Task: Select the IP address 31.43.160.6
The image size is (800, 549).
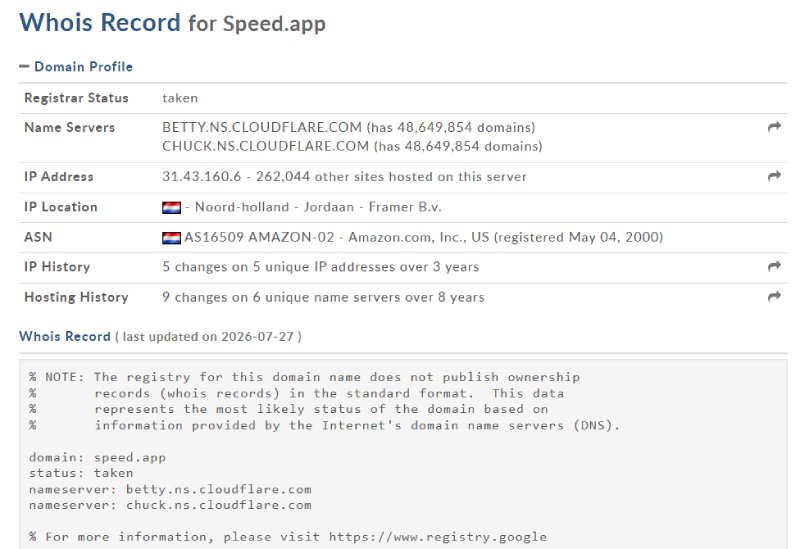Action: pos(202,177)
